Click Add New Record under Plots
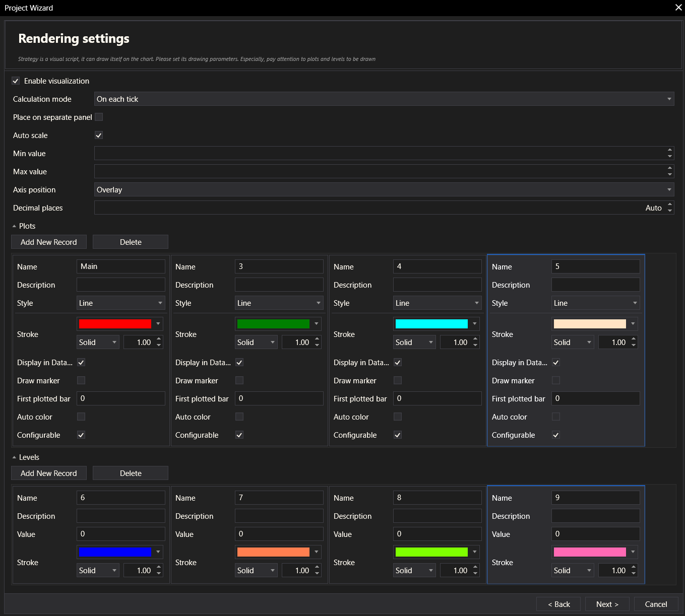Image resolution: width=685 pixels, height=616 pixels. [x=49, y=242]
